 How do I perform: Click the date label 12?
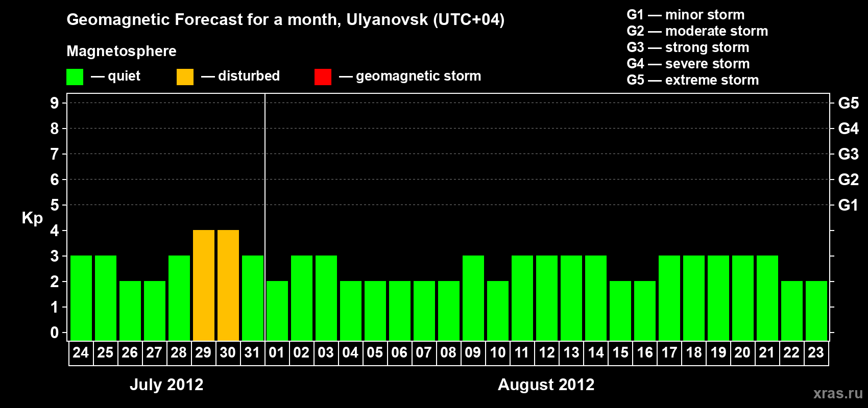[x=546, y=352]
